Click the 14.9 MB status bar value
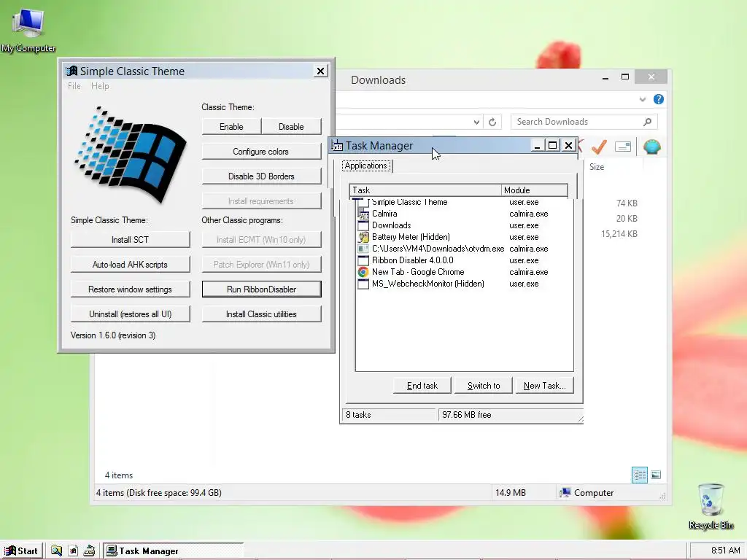The height and width of the screenshot is (560, 747). [510, 493]
